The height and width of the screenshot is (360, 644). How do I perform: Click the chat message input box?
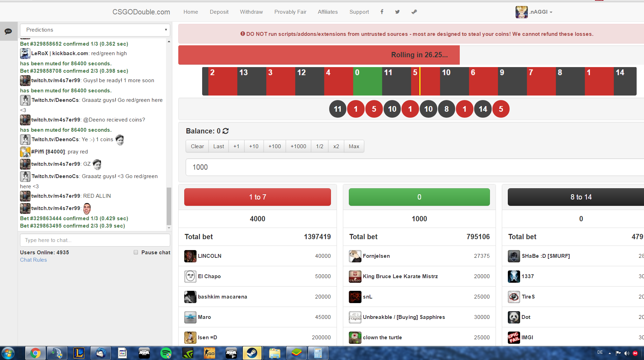[95, 240]
